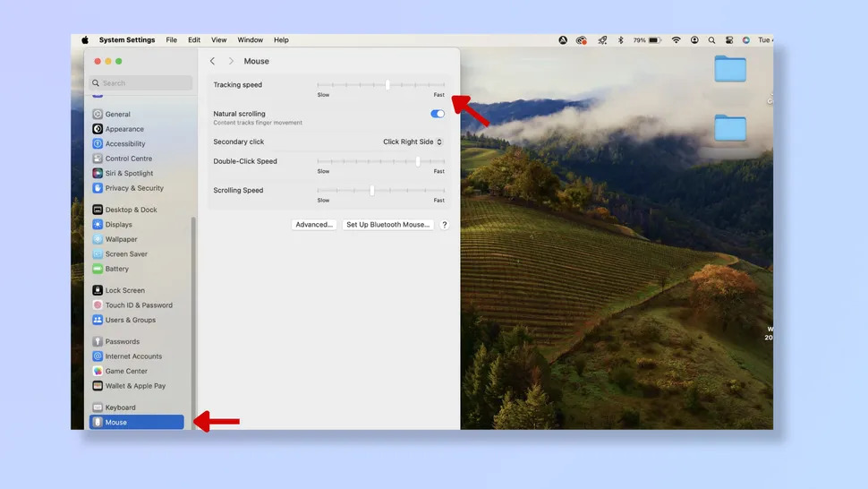The width and height of the screenshot is (868, 489).
Task: Click Set Up Bluetooth Mouse... button
Action: coord(388,225)
